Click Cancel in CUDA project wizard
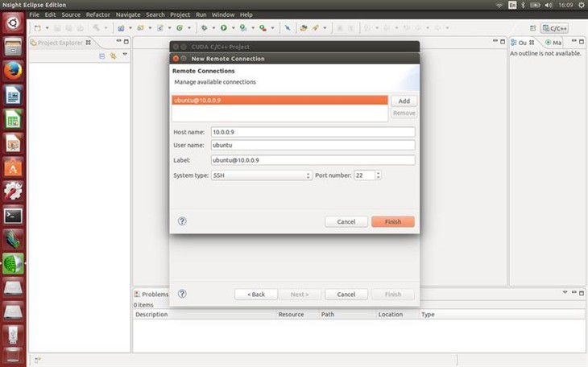Screen dimensions: 588x367 point(346,295)
